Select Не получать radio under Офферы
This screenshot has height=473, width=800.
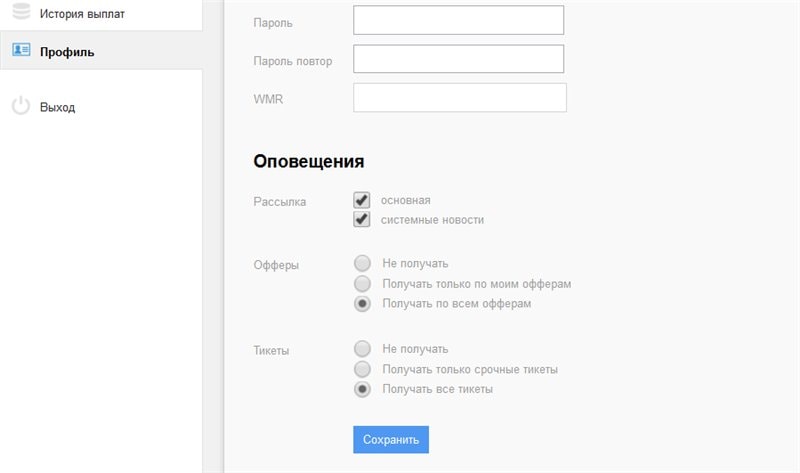[x=362, y=264]
